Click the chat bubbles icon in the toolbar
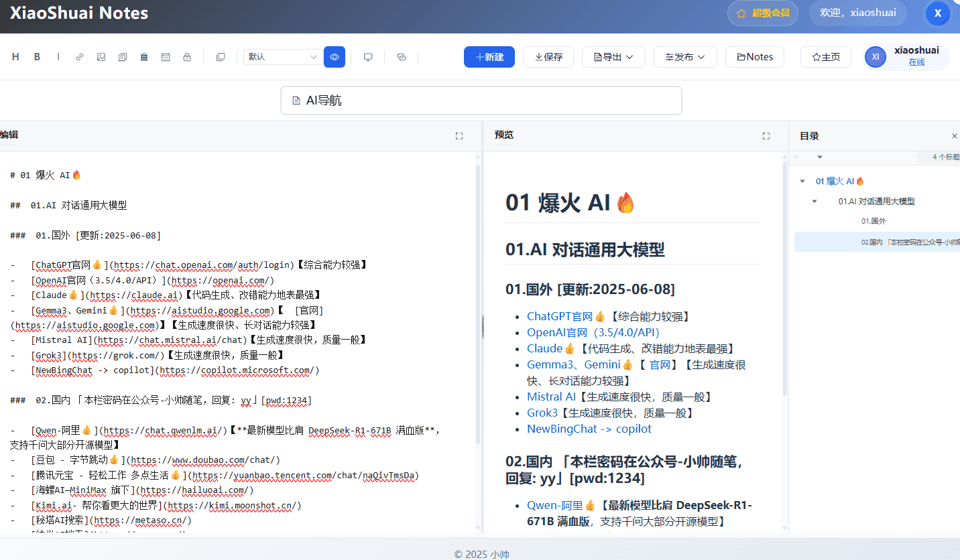Viewport: 960px width, 560px height. coord(402,57)
